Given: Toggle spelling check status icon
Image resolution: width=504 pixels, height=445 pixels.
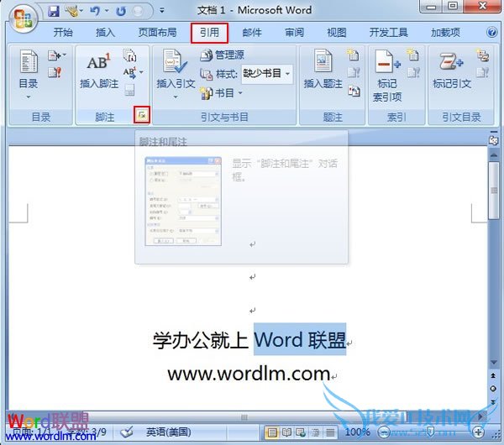Looking at the screenshot, I should pyautogui.click(x=127, y=432).
